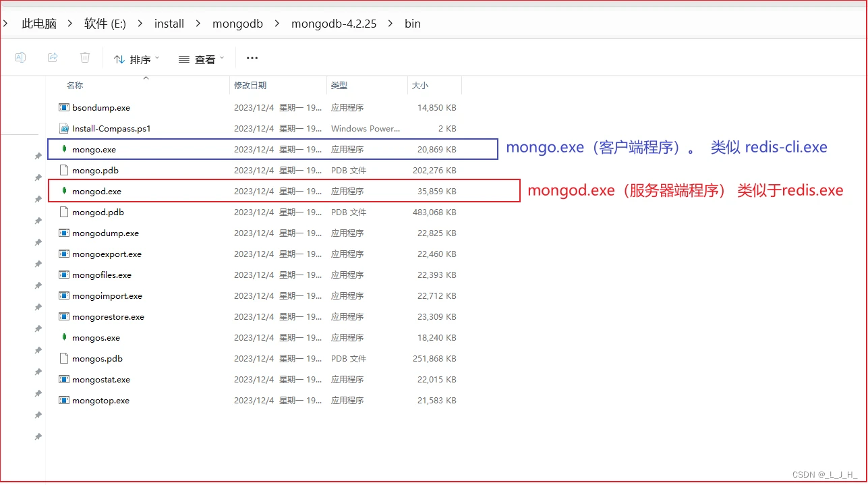Open the three-dots more options menu
The width and height of the screenshot is (868, 485).
[x=252, y=58]
